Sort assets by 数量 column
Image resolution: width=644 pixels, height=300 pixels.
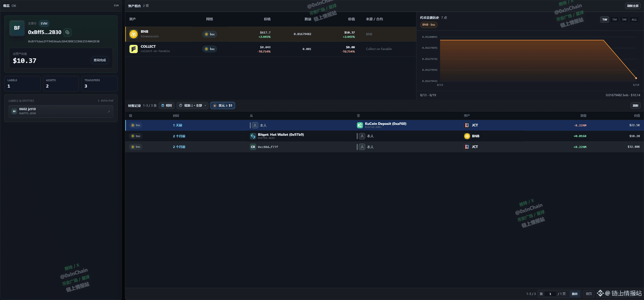[308, 19]
